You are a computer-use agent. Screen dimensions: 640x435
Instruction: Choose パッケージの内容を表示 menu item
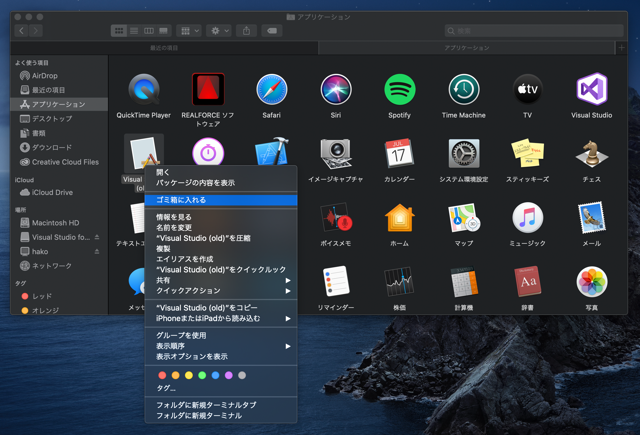pos(221,183)
